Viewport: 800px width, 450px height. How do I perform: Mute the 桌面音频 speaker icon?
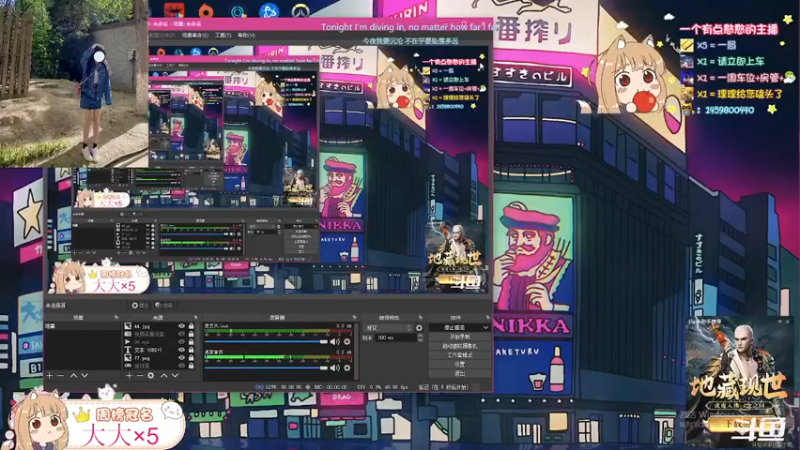(x=335, y=367)
